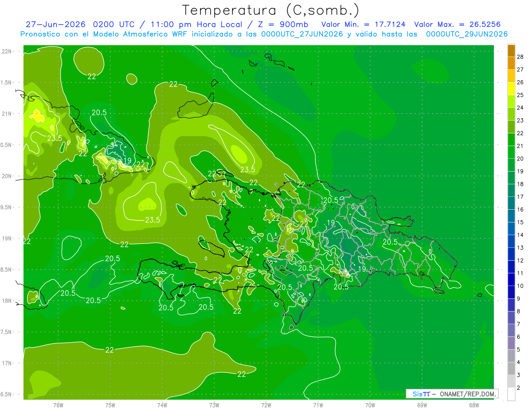Click the legend scale number "12"
The height and width of the screenshot is (411, 532).
(520, 261)
